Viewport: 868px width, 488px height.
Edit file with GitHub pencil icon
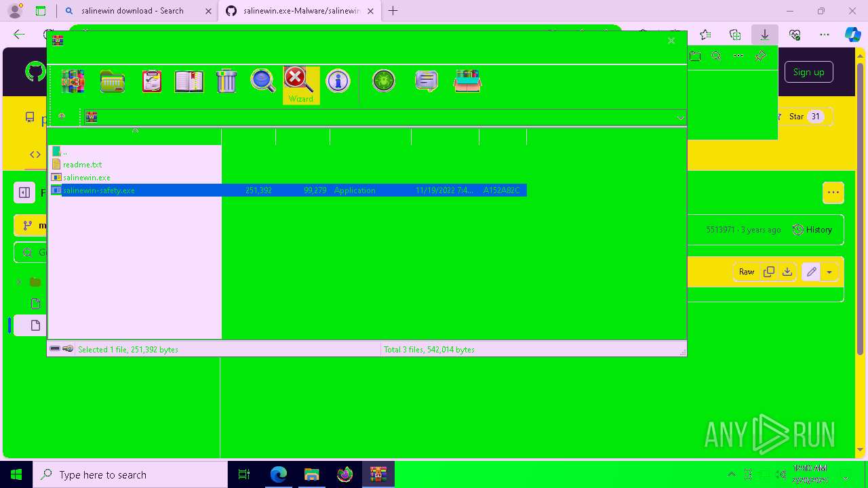[811, 272]
